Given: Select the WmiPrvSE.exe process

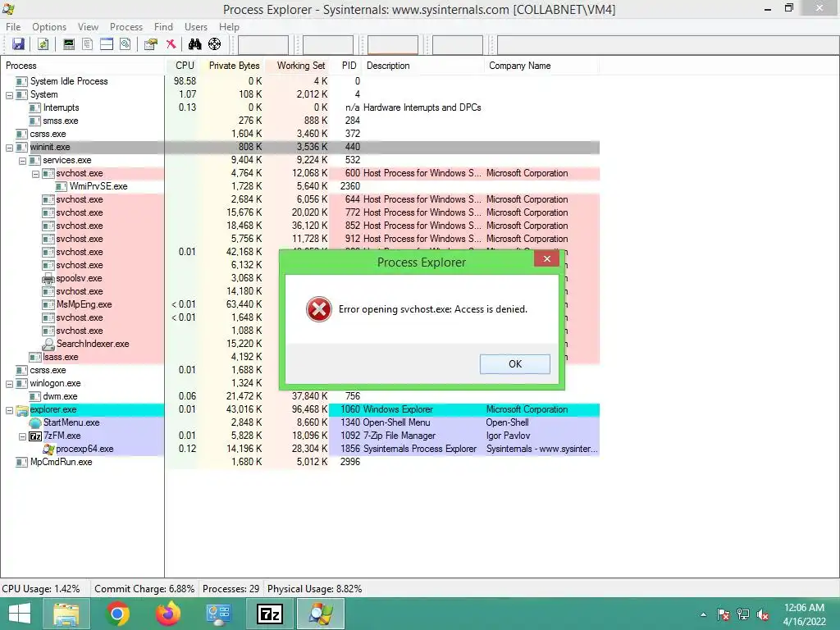Looking at the screenshot, I should 98,186.
